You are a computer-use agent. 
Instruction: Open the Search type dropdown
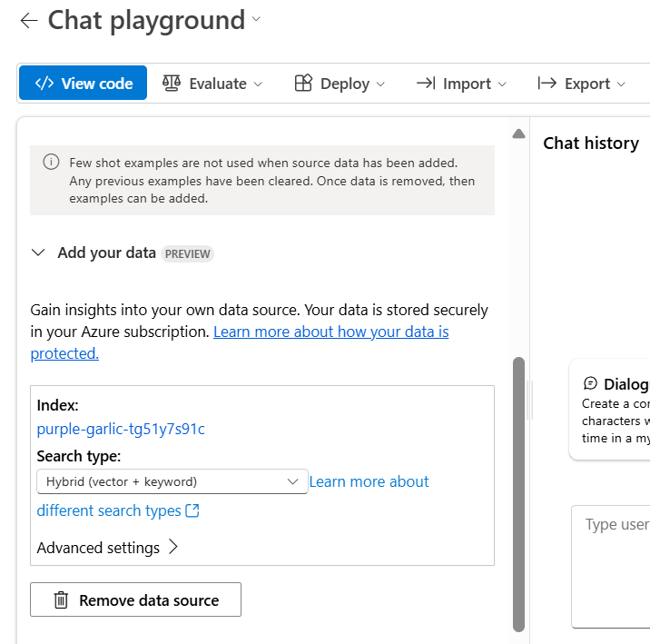pyautogui.click(x=172, y=481)
